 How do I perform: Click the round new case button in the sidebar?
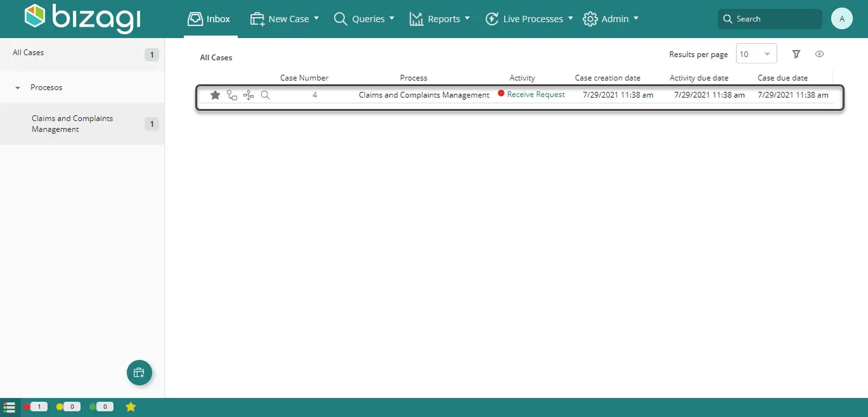(x=139, y=373)
